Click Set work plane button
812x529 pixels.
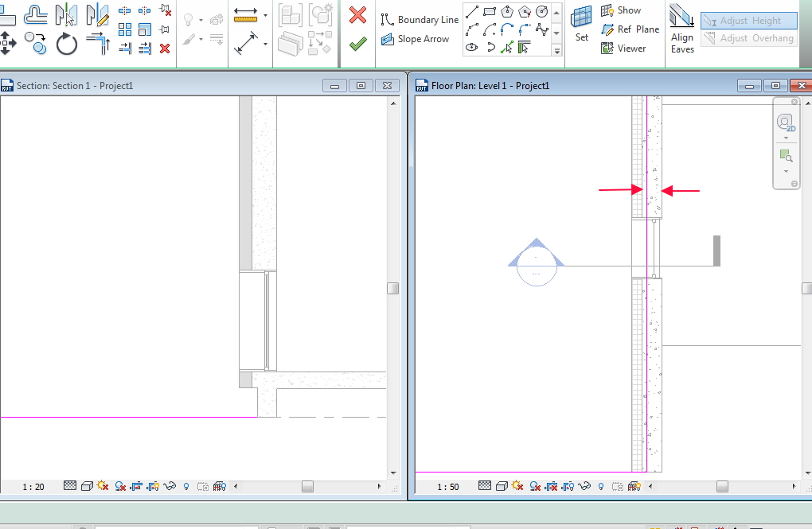(x=582, y=24)
